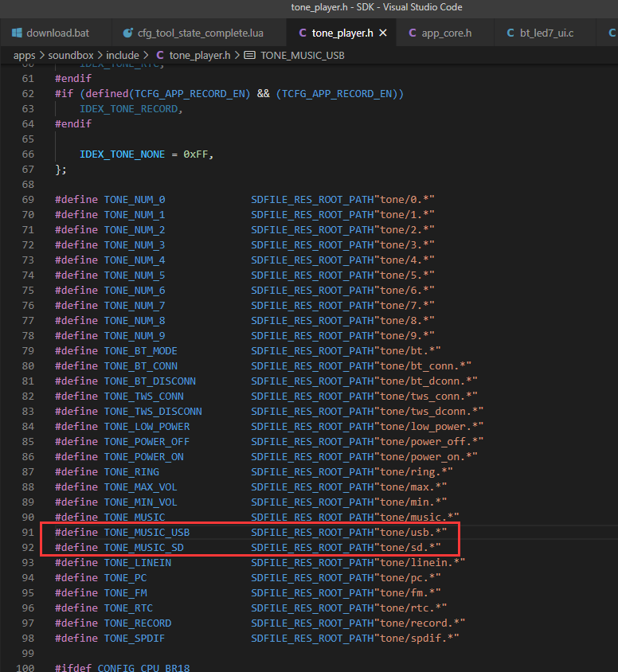Click the 'TONE_SPDIF' macro name
This screenshot has height=672, width=618.
(135, 639)
